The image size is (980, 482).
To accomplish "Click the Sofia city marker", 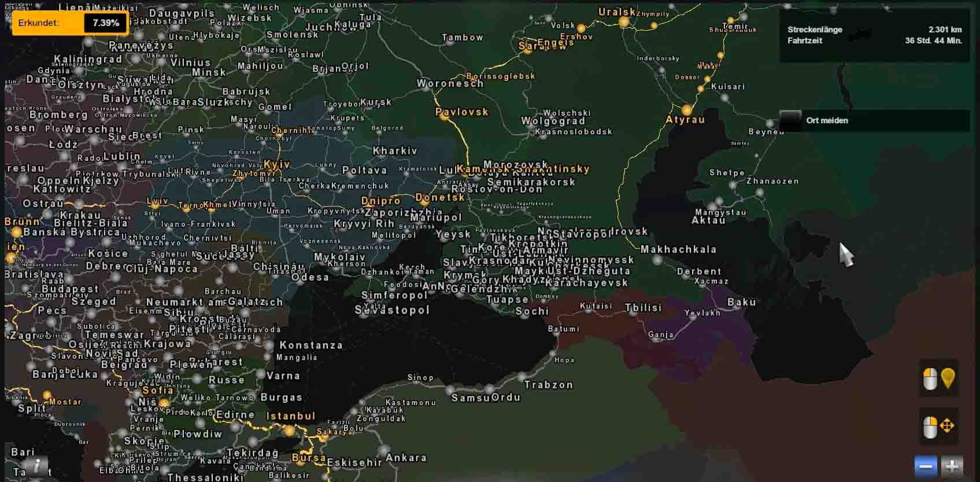I will point(164,403).
